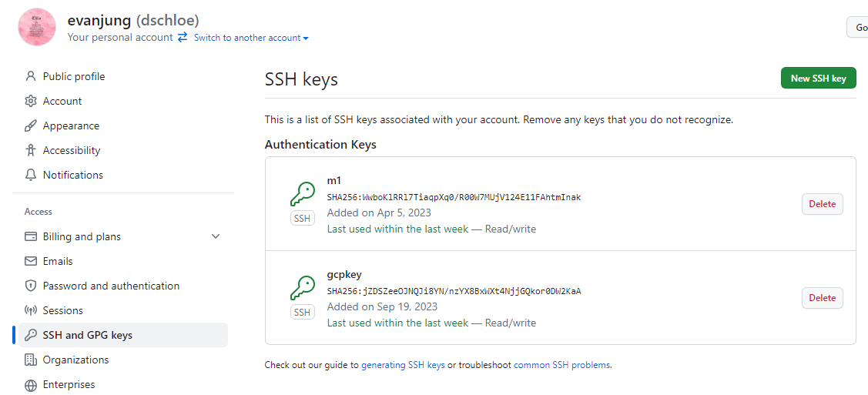The image size is (868, 395).
Task: Click the Sessions broadcast icon
Action: 31,310
